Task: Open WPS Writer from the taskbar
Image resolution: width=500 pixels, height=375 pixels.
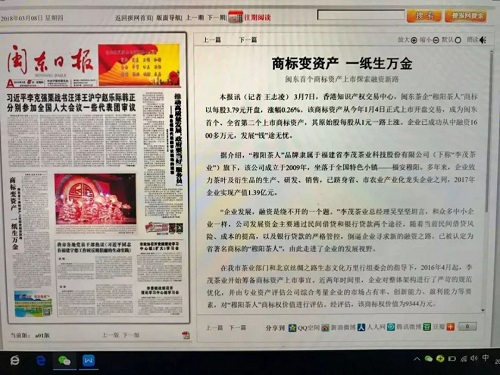Action: pos(88,361)
